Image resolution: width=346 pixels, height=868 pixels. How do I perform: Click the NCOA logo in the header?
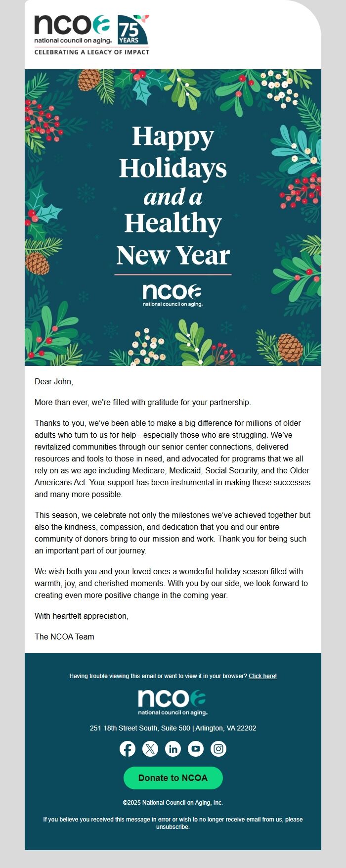[x=72, y=27]
